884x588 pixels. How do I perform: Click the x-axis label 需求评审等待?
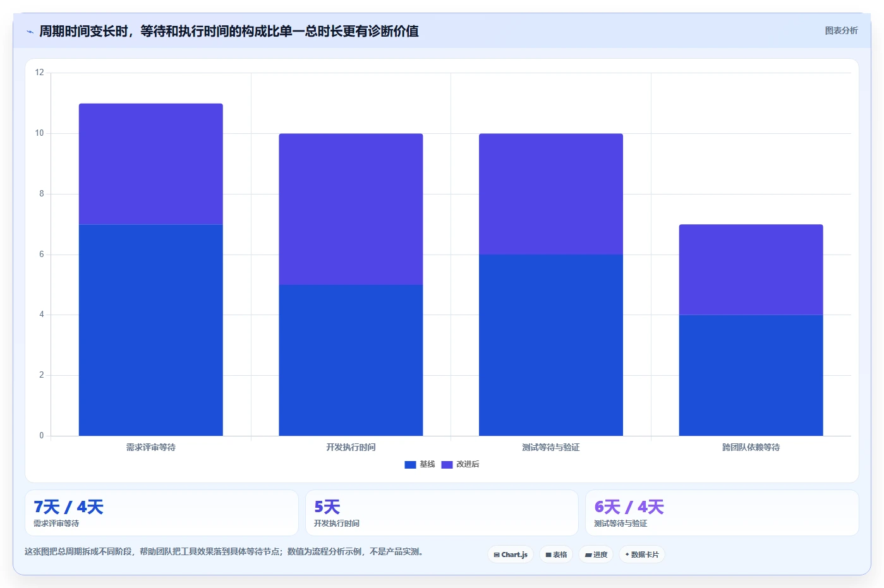point(151,447)
